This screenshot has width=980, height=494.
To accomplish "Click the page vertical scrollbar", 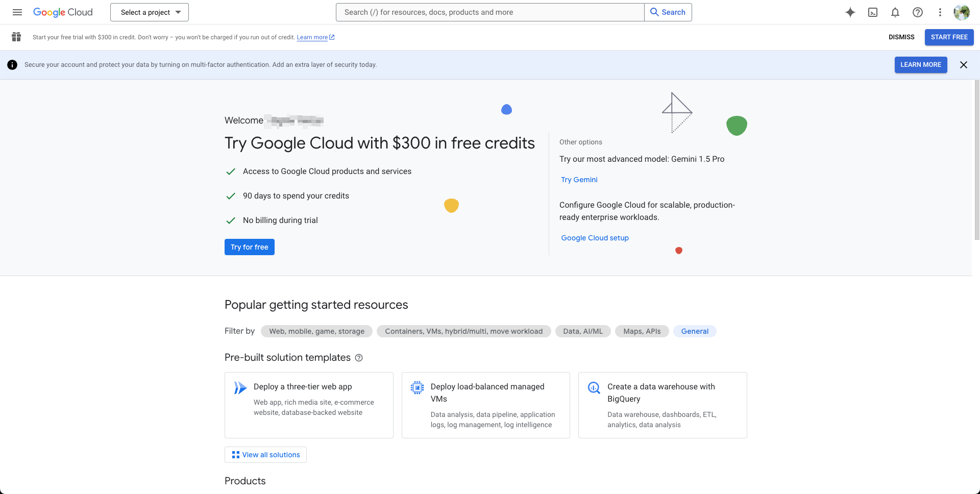I will 977,160.
